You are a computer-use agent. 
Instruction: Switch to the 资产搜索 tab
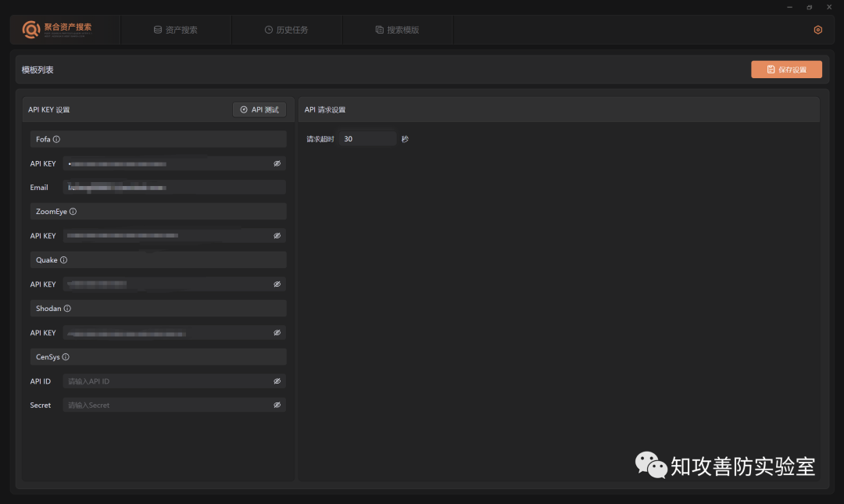coord(176,30)
